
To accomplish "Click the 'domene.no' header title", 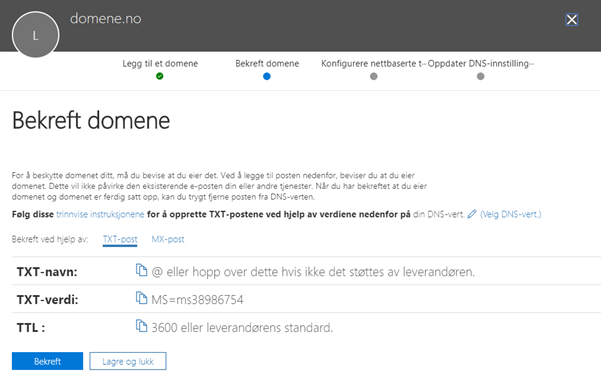I will [x=106, y=18].
